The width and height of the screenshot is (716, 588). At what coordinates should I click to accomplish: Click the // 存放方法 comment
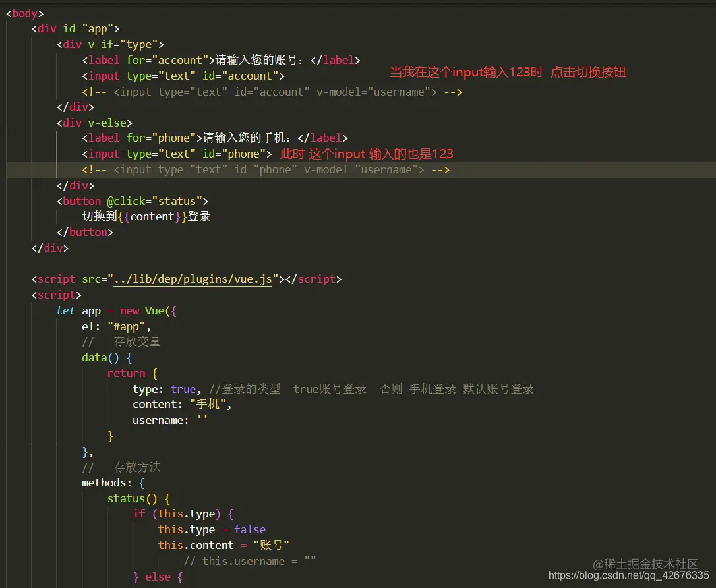tap(121, 467)
